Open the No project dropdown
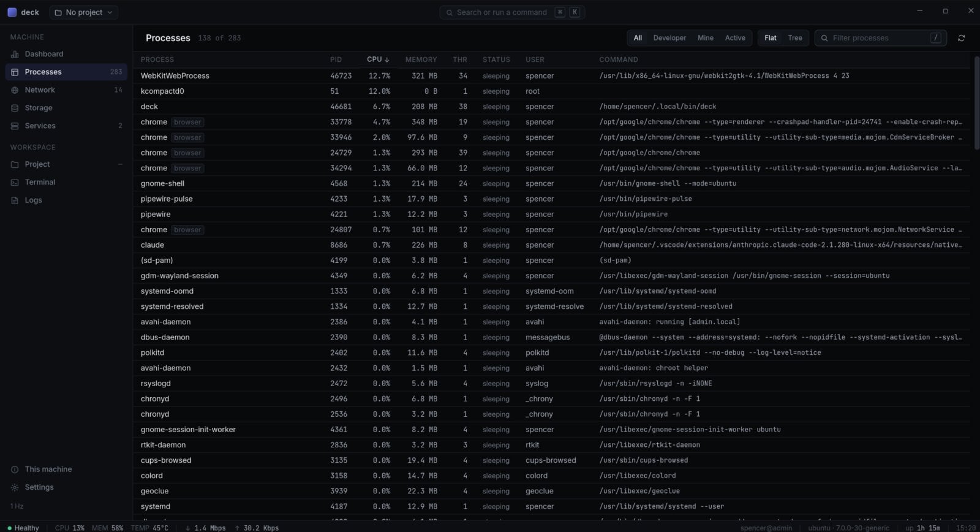The height and width of the screenshot is (532, 980). [84, 12]
